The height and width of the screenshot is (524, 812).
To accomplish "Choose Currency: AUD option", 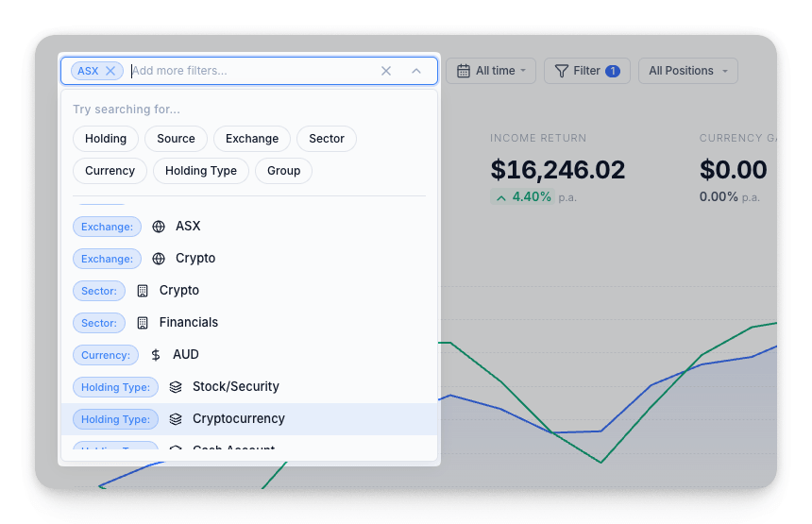I will point(249,355).
